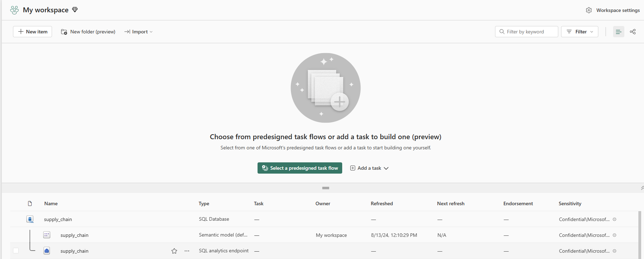Sort items by Type column header
The height and width of the screenshot is (259, 644).
coord(204,203)
